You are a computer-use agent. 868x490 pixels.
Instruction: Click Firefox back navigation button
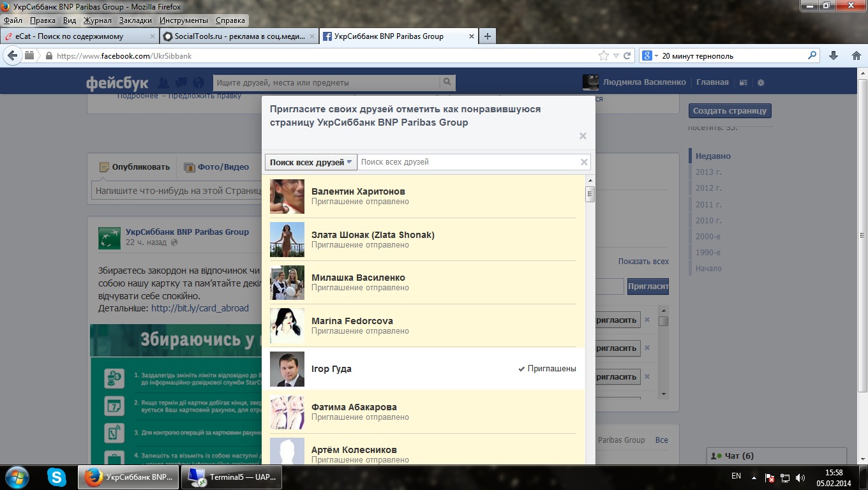12,56
